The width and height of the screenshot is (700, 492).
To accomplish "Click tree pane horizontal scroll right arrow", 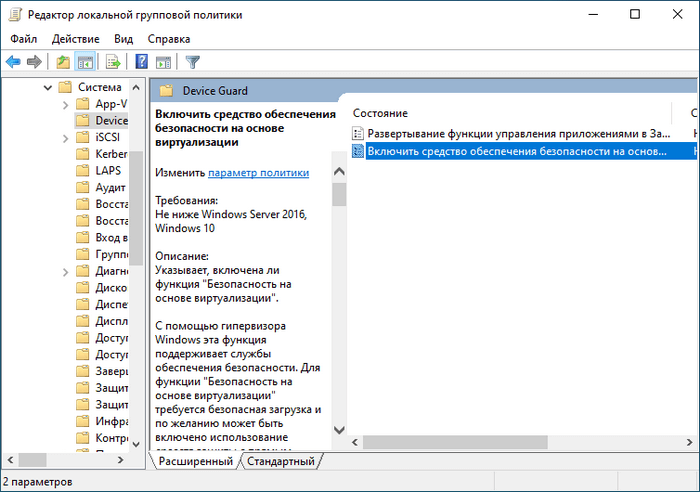I will pos(121,459).
